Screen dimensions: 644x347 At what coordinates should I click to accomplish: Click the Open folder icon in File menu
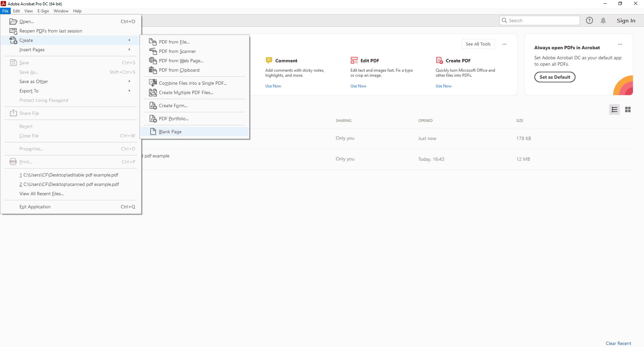coord(13,21)
